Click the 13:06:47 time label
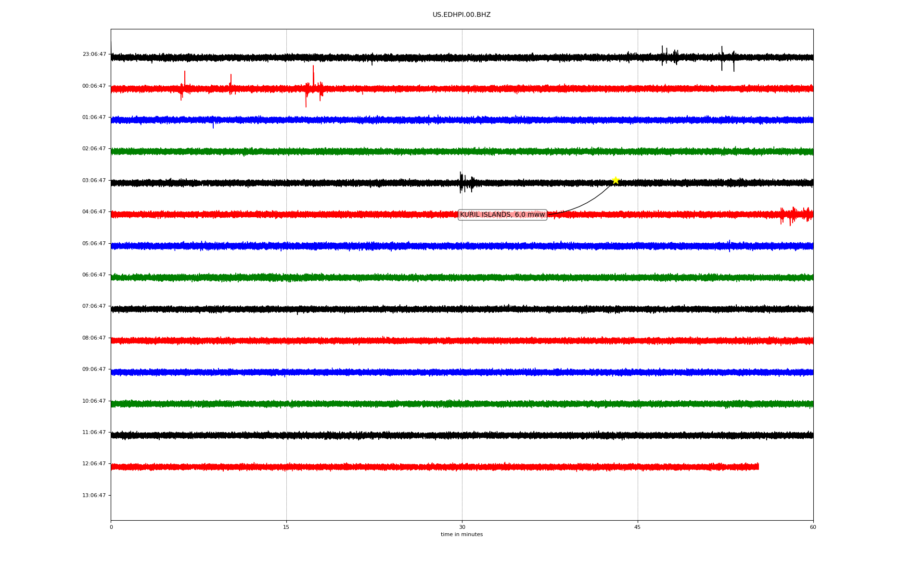 [x=94, y=496]
